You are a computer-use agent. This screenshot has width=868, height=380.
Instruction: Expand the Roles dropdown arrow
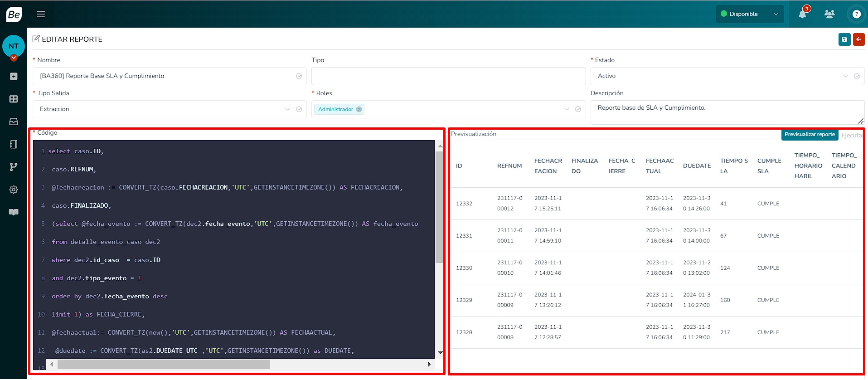point(567,109)
